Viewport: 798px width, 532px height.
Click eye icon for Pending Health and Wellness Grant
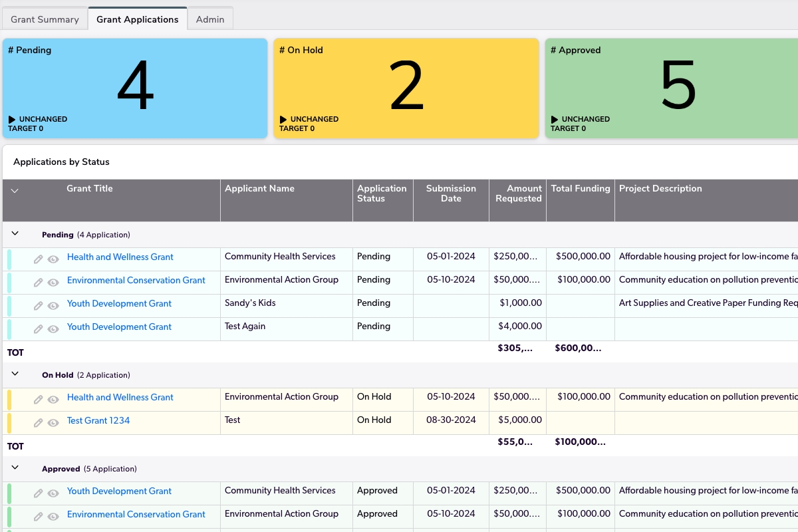coord(53,259)
